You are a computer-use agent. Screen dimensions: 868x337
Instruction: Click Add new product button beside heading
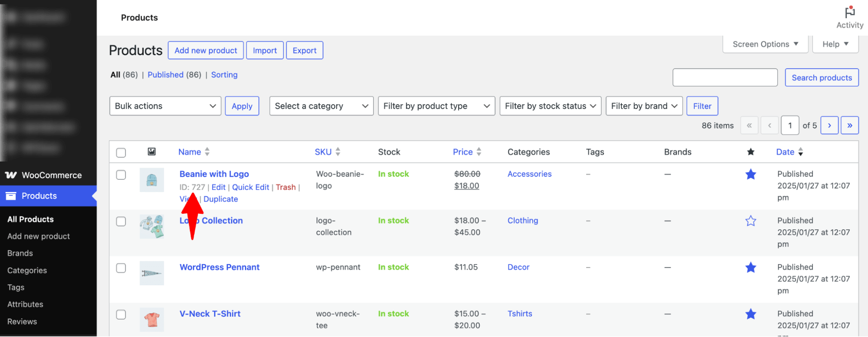[206, 50]
